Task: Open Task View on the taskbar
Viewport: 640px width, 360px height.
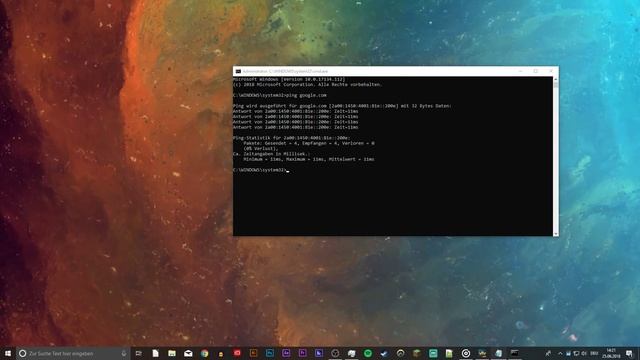Action: 139,353
